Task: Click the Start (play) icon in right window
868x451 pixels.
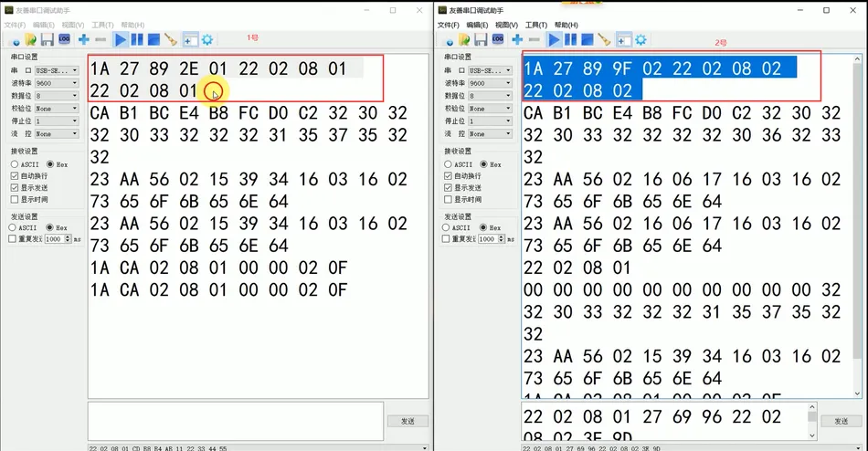Action: pos(554,39)
